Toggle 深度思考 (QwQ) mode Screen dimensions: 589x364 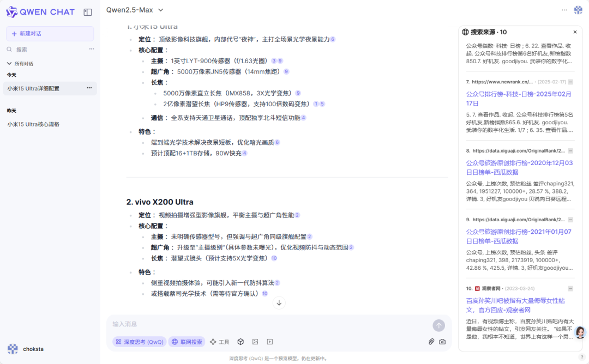(140, 342)
